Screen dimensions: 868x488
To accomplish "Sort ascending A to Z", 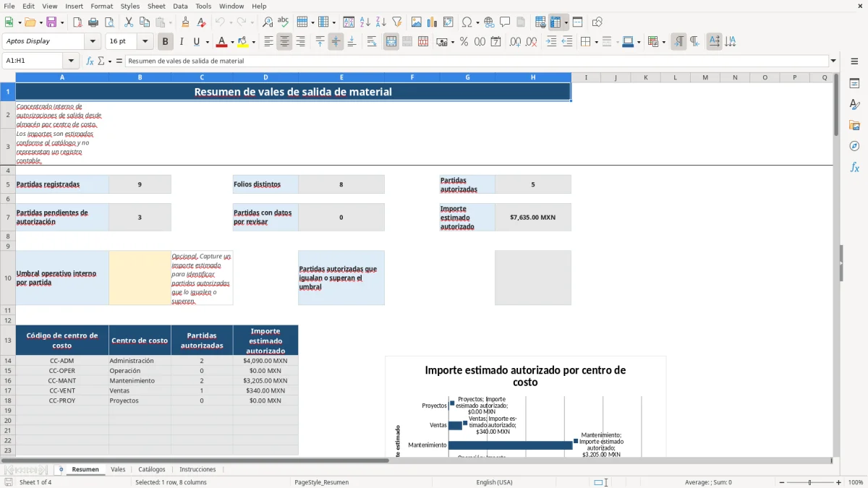I will pos(365,22).
